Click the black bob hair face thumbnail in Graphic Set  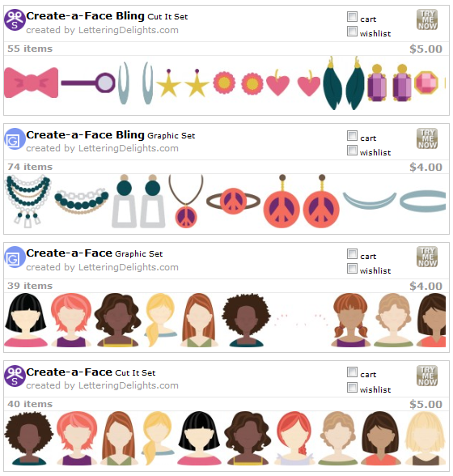click(x=26, y=320)
